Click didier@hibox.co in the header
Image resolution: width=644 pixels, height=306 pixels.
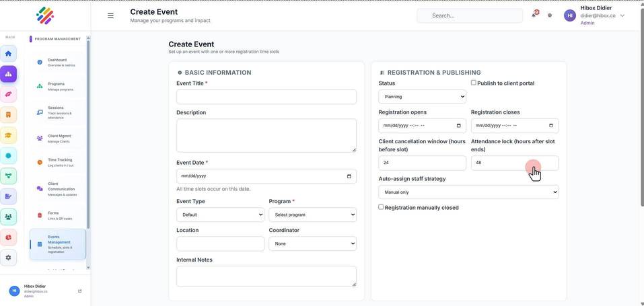tap(598, 15)
